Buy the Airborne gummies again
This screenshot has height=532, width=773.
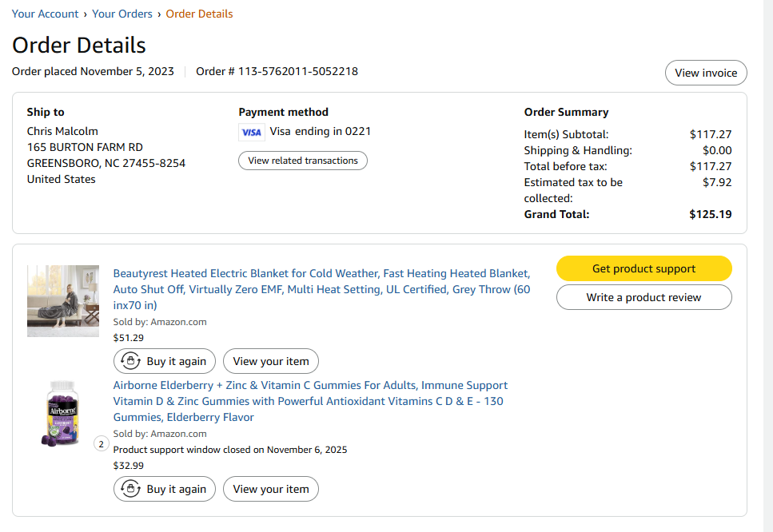pos(165,489)
